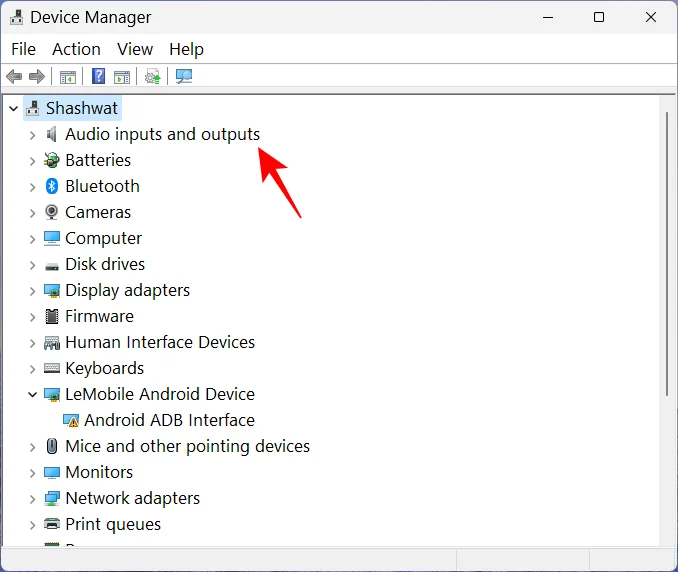Click Show/Hide Action Pane toolbar icon
This screenshot has height=572, width=678.
(x=122, y=77)
